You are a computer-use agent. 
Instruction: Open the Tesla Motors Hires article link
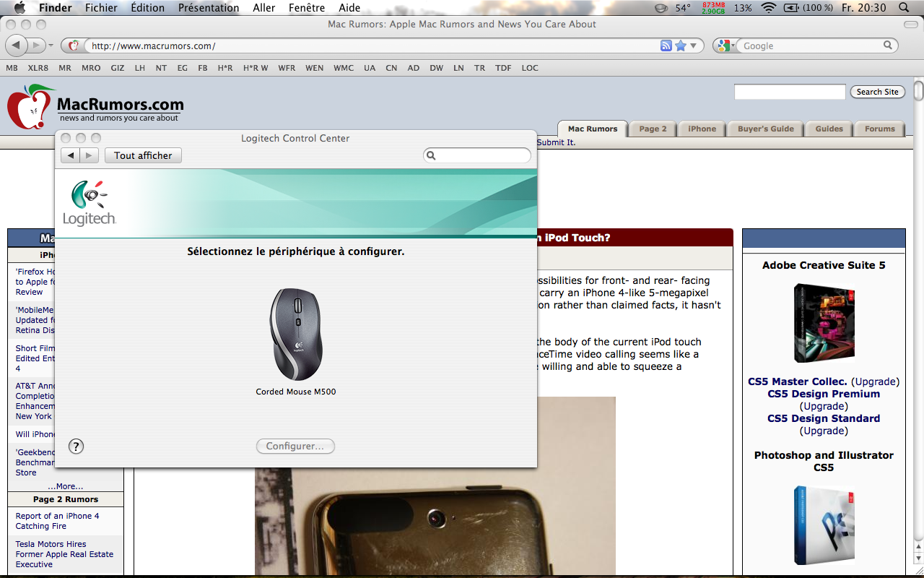[64, 554]
